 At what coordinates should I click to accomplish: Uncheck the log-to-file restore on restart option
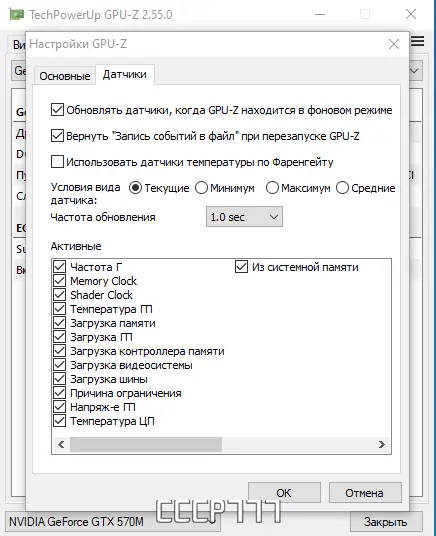pyautogui.click(x=57, y=136)
